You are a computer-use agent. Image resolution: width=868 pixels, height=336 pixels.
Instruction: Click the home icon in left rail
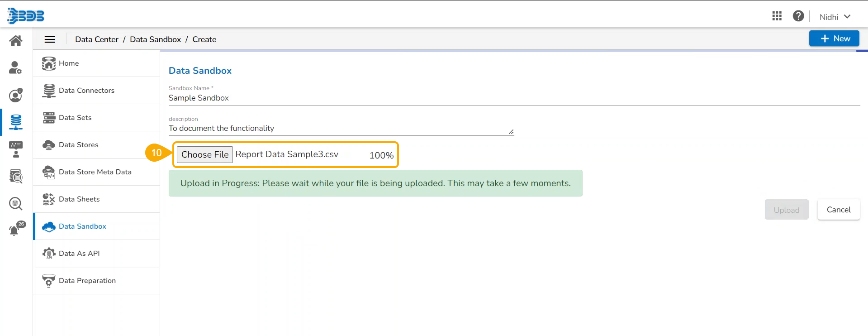(16, 41)
